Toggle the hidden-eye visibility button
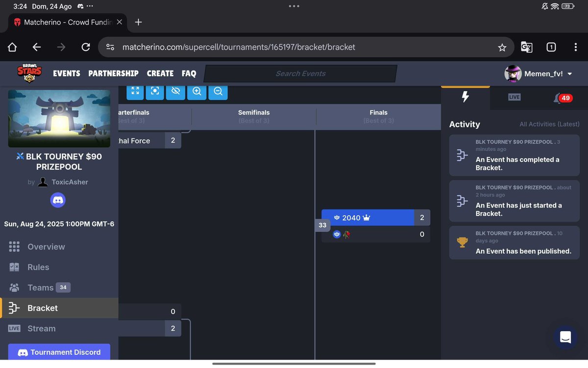Screen dimensions: 588x368 click(176, 91)
